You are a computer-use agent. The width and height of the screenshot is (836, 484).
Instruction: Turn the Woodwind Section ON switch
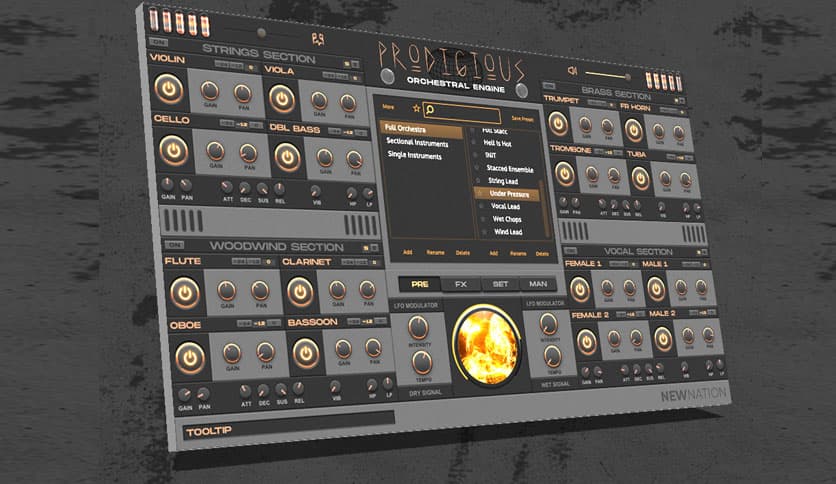[174, 245]
